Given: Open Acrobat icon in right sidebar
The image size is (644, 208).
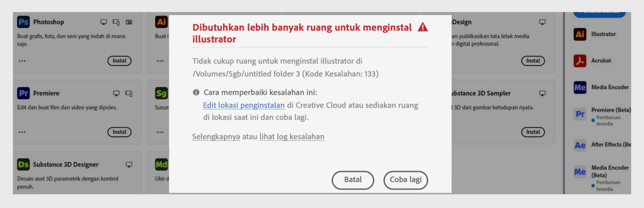Looking at the screenshot, I should click(580, 61).
